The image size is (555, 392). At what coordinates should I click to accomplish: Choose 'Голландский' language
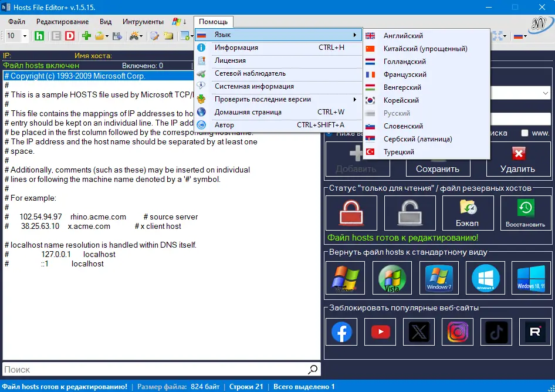[x=427, y=62]
